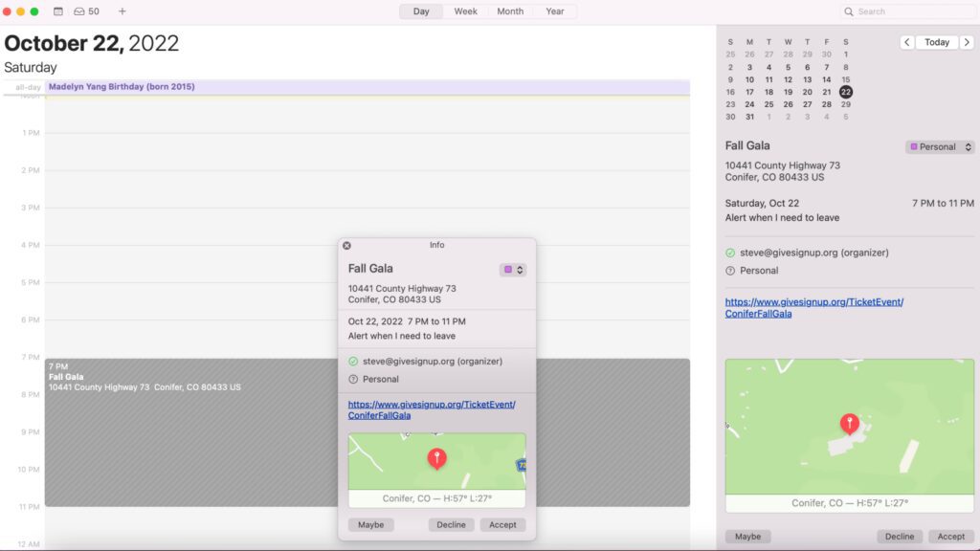This screenshot has height=551, width=980.
Task: Switch to Week view
Action: click(466, 11)
